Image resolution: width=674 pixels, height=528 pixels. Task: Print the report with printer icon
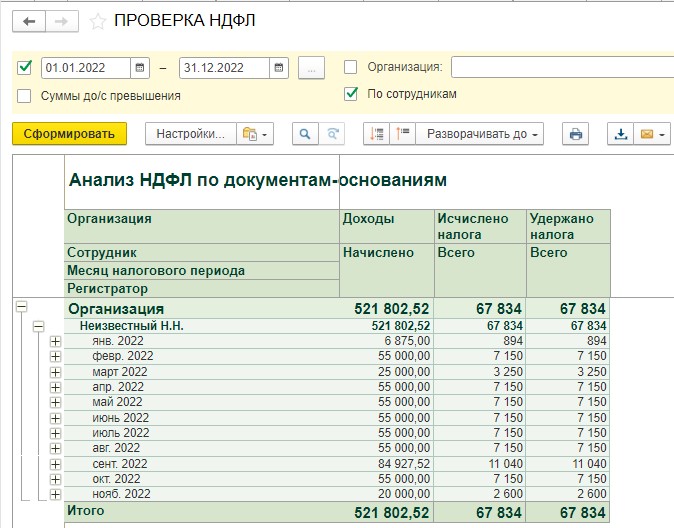[x=576, y=134]
